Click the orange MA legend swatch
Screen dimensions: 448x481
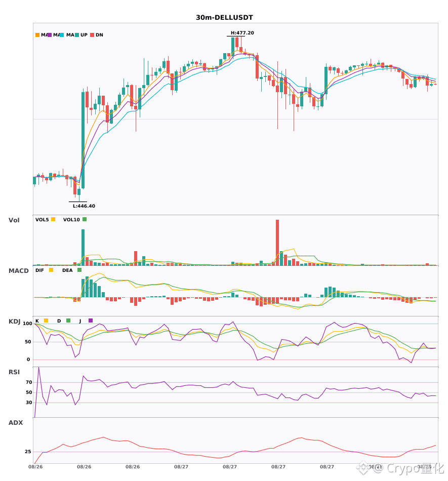pyautogui.click(x=37, y=35)
